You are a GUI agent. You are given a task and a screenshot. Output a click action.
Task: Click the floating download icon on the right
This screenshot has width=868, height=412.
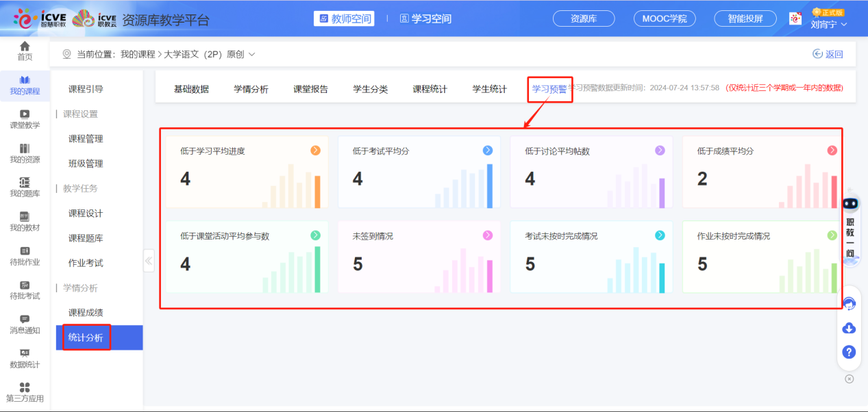(x=849, y=328)
